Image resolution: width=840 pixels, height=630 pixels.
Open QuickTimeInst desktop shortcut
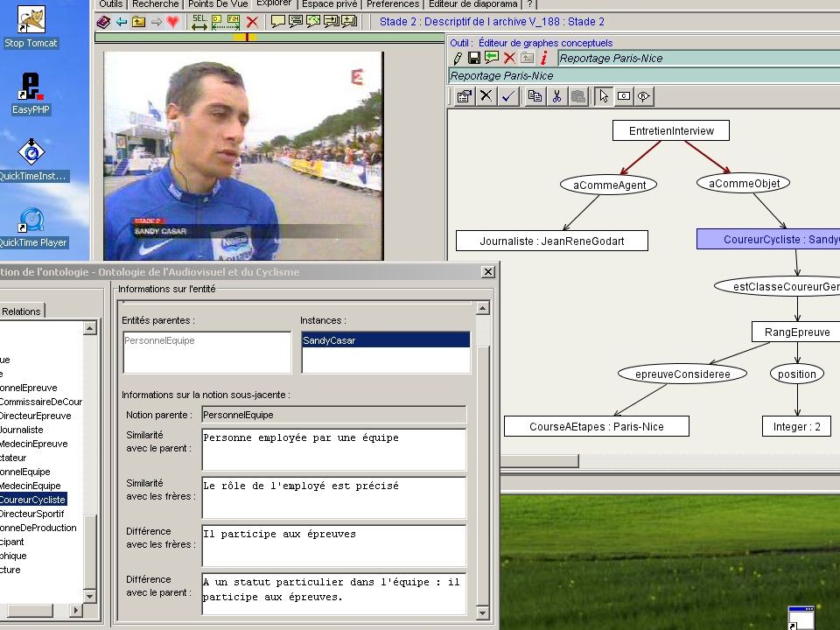pos(32,161)
